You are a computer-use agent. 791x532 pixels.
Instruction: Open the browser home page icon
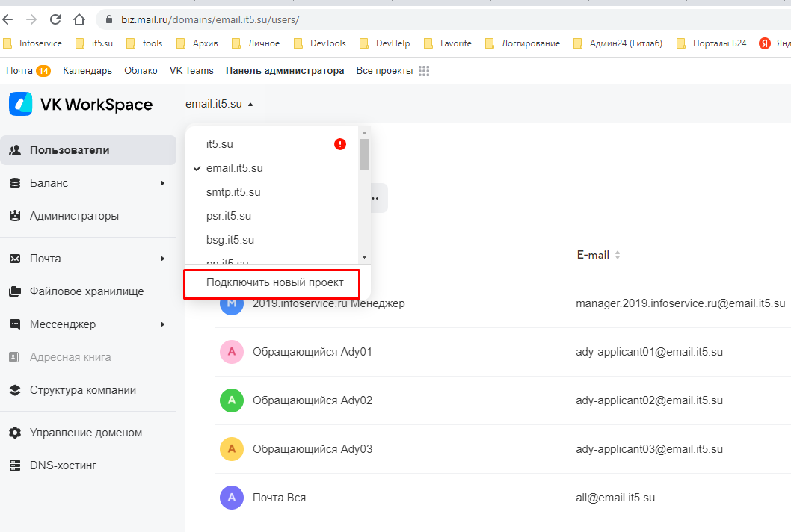(79, 19)
